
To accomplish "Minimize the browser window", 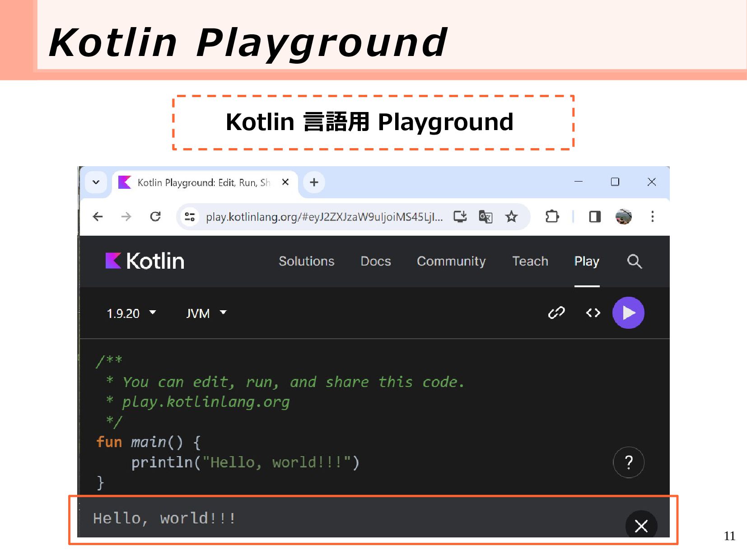I will point(579,182).
